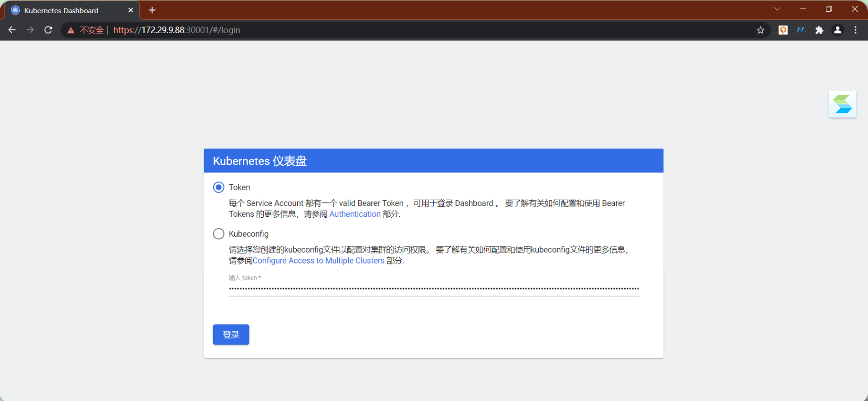868x401 pixels.
Task: Click the Kubernetes tab favicon
Action: (16, 10)
